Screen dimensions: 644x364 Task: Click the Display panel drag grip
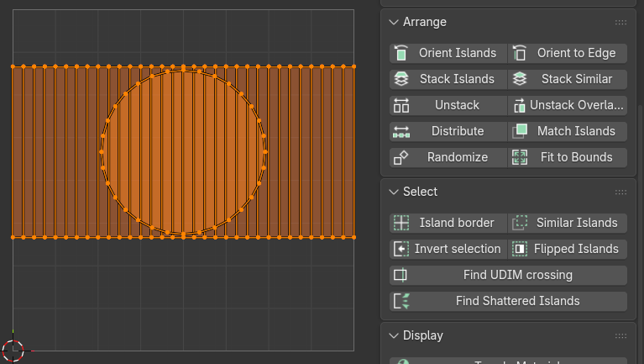click(x=620, y=336)
